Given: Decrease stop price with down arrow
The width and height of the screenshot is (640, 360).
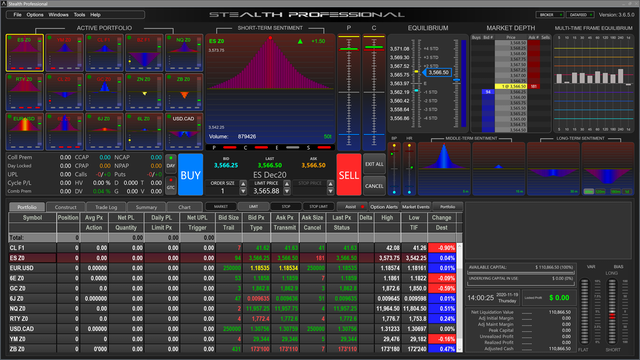Looking at the screenshot, I should coord(331,191).
